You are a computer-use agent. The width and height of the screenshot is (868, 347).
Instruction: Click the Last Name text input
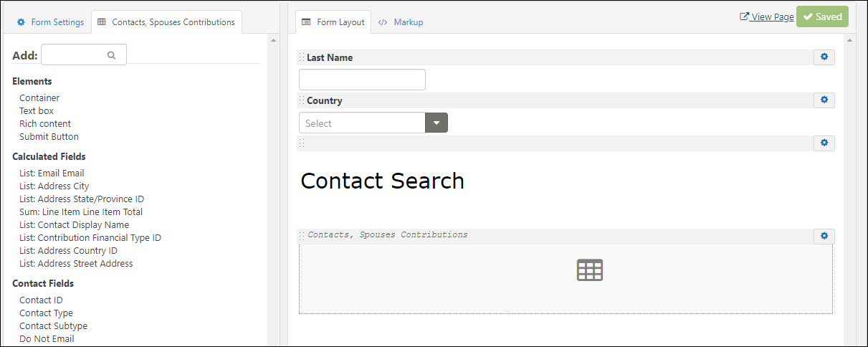tap(362, 80)
